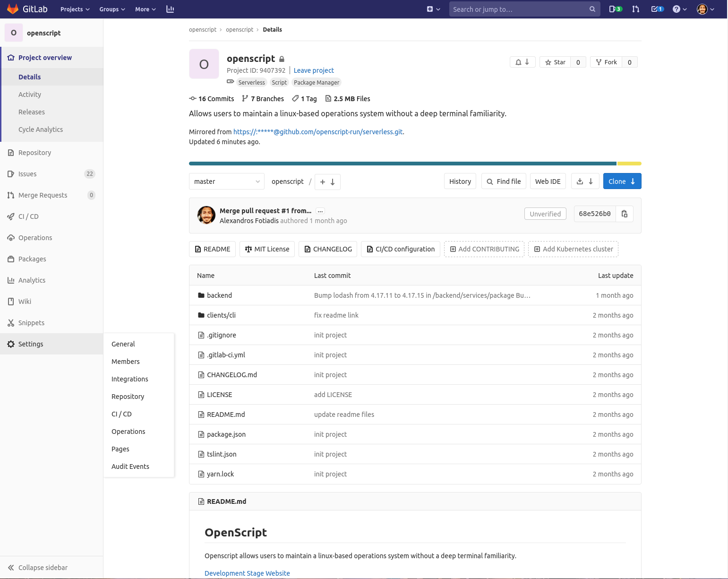The image size is (728, 579).
Task: Open Settings in sidebar
Action: [51, 344]
